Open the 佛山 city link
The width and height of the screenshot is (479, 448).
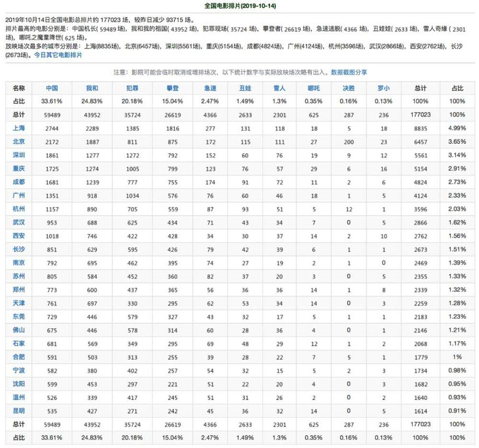point(18,330)
